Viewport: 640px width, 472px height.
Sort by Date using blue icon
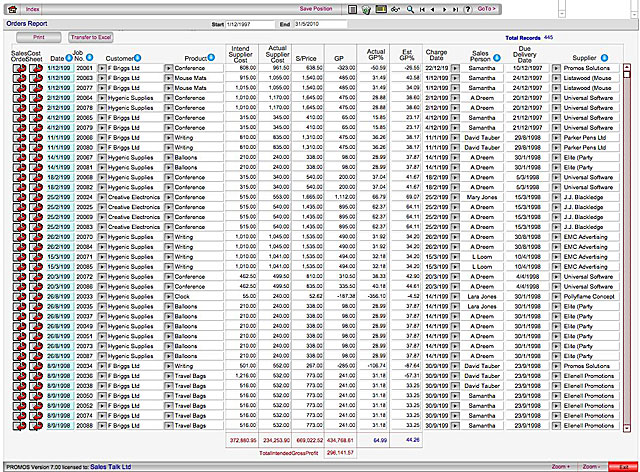coord(69,58)
